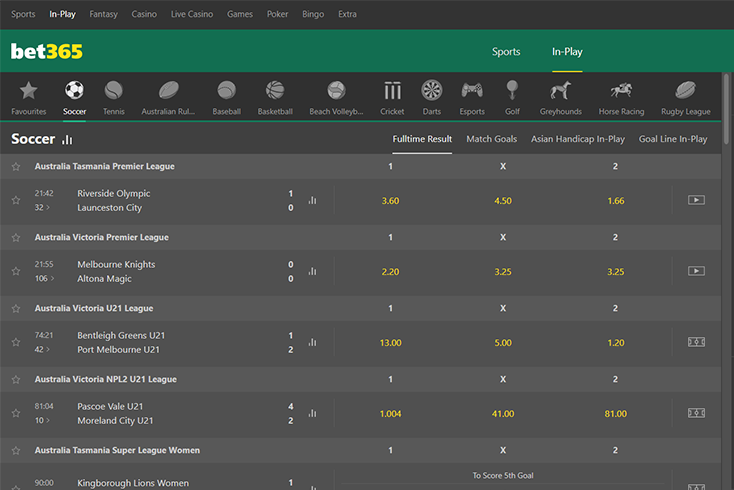
Task: Collapse Australia Victoria NPL2 U21 League section
Action: tap(106, 379)
